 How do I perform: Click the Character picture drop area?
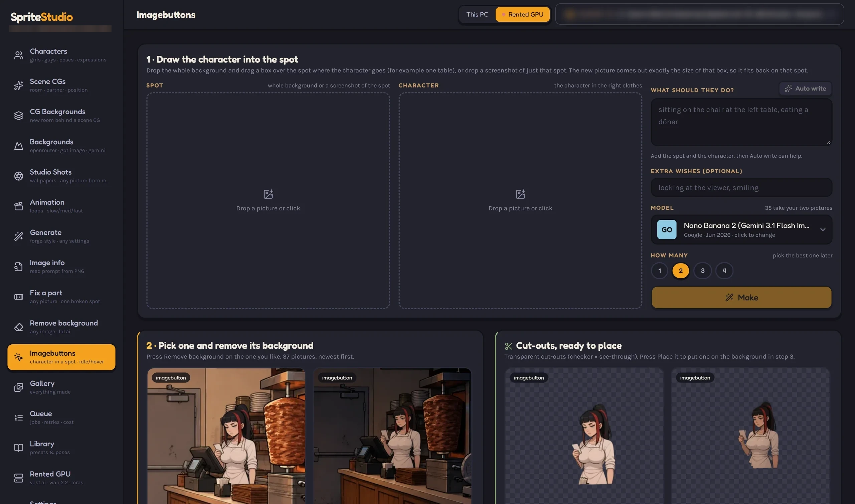(521, 201)
